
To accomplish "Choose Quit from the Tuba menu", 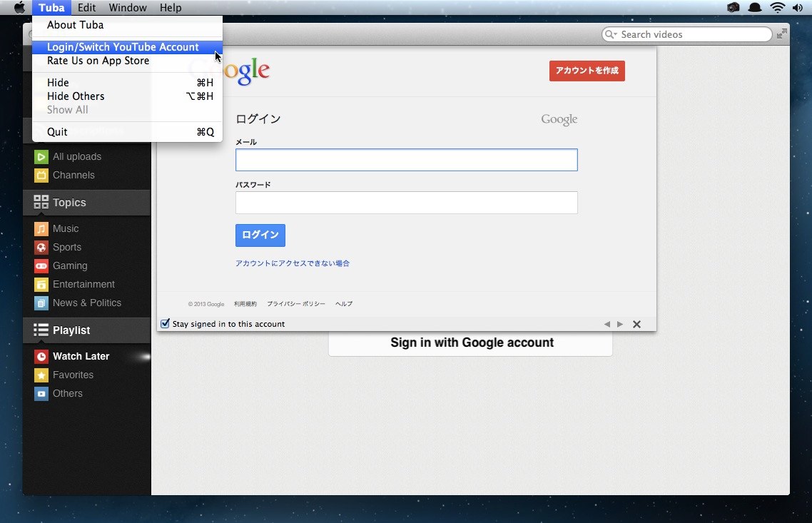I will 128,131.
